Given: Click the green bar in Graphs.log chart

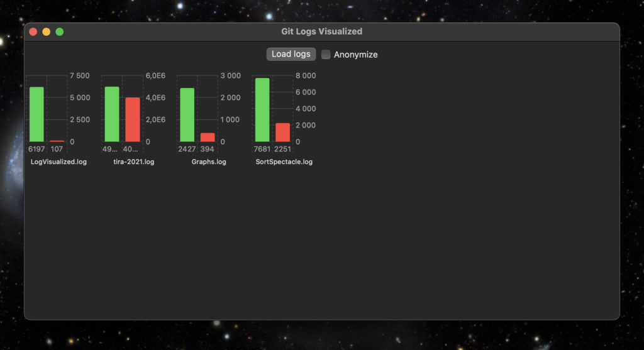Looking at the screenshot, I should point(187,115).
